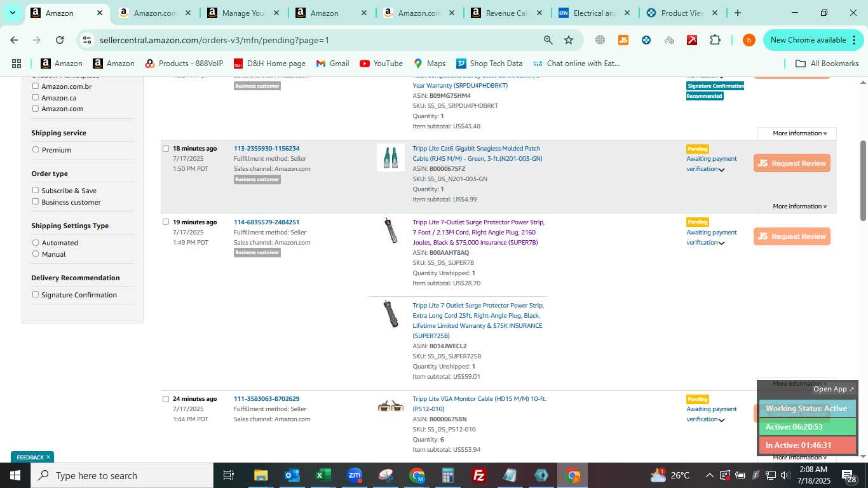Viewport: 868px width, 488px height.
Task: Open the blue circular extension icon
Action: [x=646, y=40]
